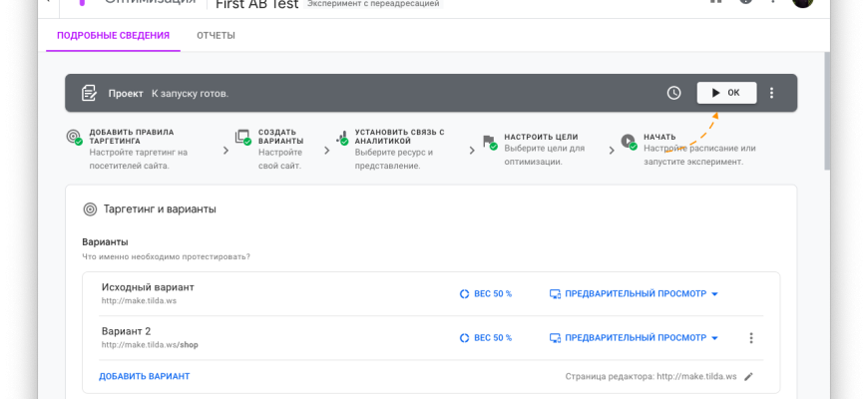Click the Targeting and variants target icon

tap(90, 209)
